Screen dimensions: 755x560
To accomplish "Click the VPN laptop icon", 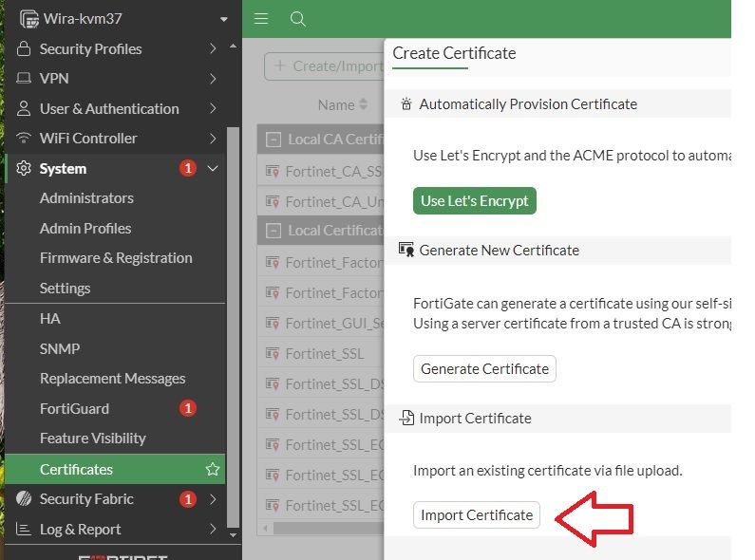I will [24, 79].
